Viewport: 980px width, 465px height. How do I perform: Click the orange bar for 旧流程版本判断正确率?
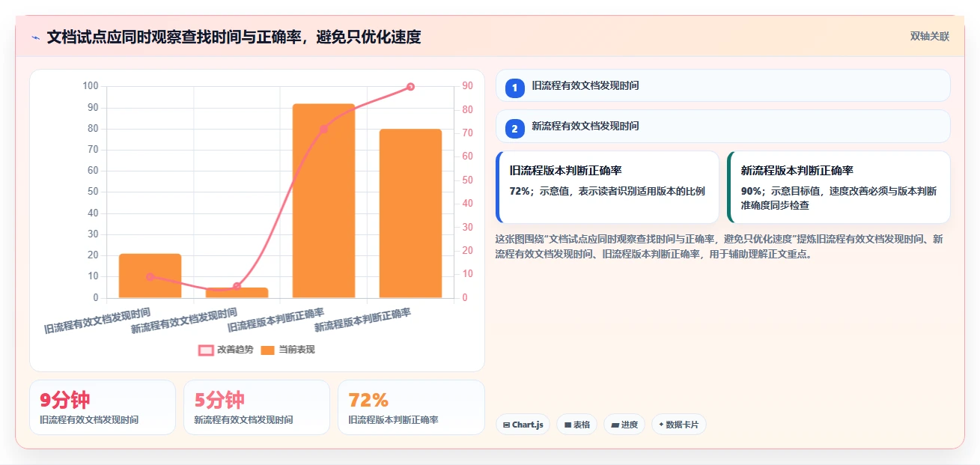[x=323, y=201]
